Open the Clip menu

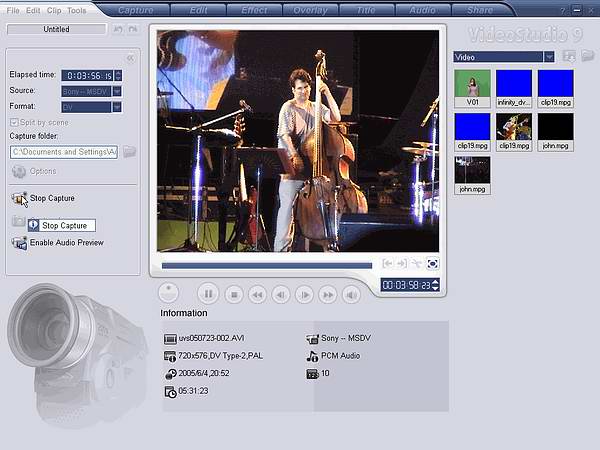[54, 10]
